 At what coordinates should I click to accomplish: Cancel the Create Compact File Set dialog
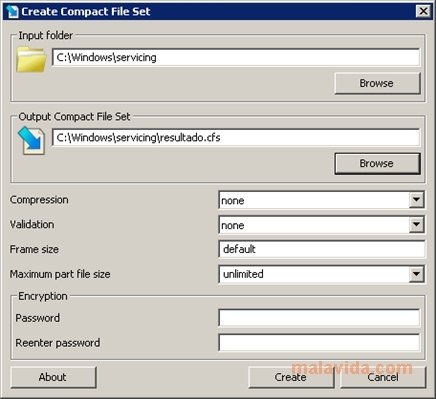(x=383, y=377)
